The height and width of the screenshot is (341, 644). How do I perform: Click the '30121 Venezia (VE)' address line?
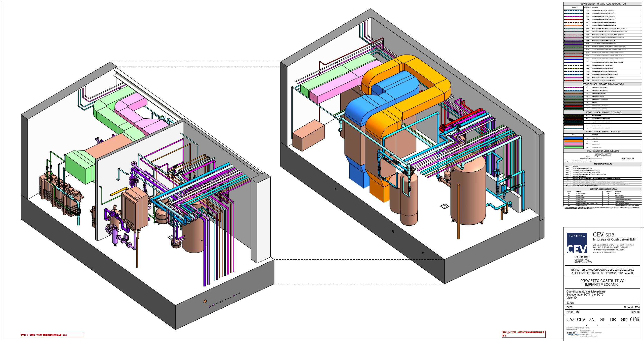[583, 262]
